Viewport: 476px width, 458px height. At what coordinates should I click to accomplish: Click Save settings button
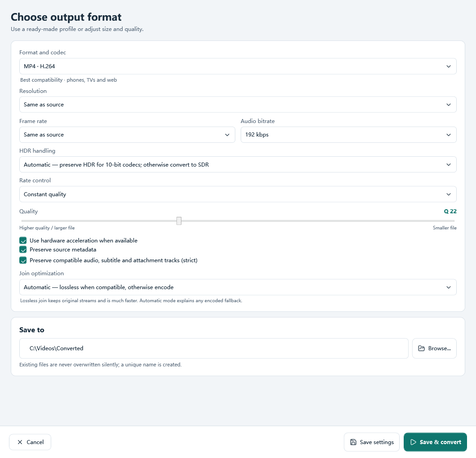click(x=371, y=442)
